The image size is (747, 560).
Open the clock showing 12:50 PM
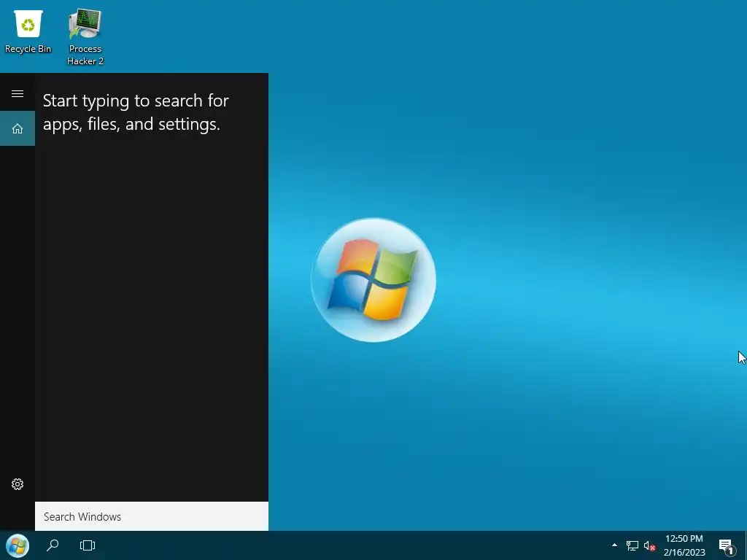[684, 545]
